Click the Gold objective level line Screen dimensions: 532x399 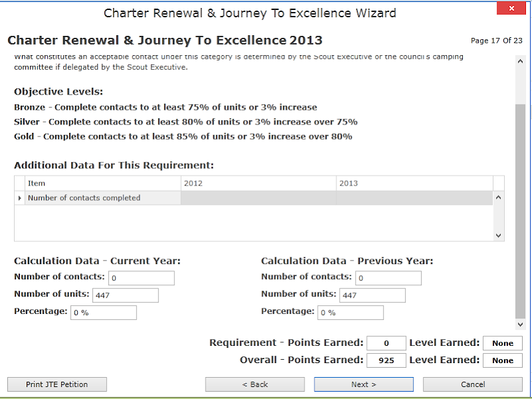pos(183,136)
